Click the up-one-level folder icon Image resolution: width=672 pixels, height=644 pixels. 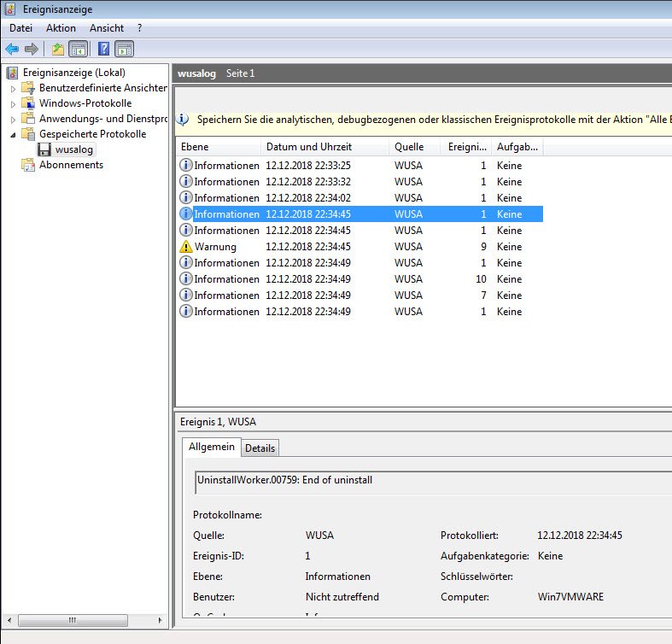[58, 49]
